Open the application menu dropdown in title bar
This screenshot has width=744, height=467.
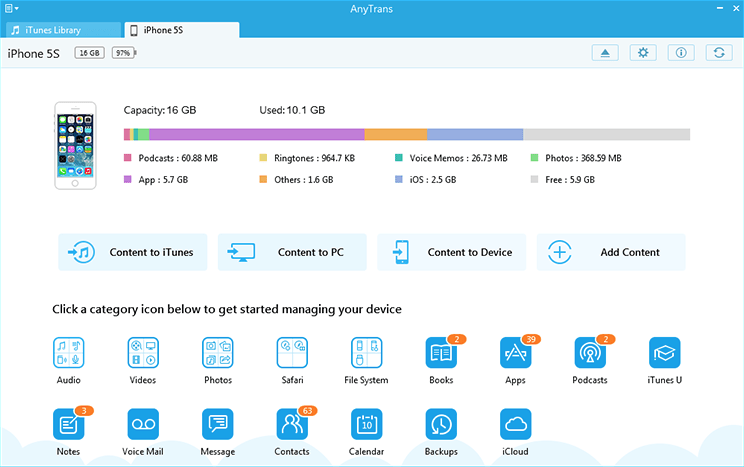(11, 8)
